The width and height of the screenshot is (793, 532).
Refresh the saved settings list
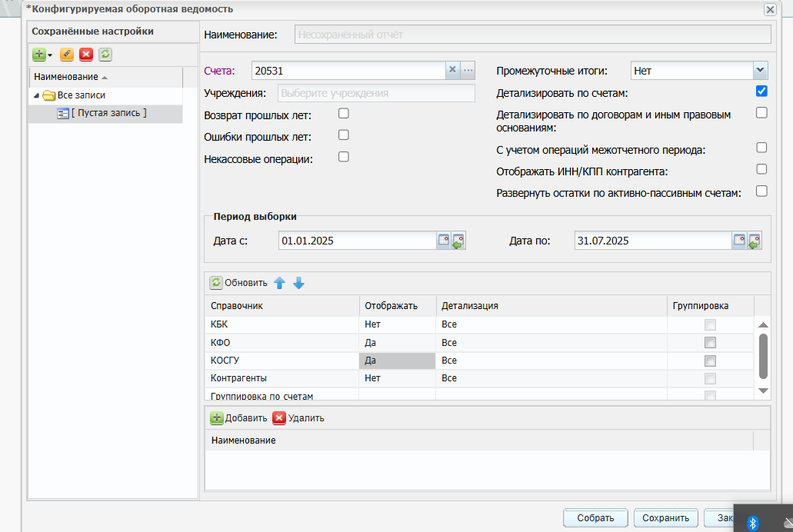105,54
